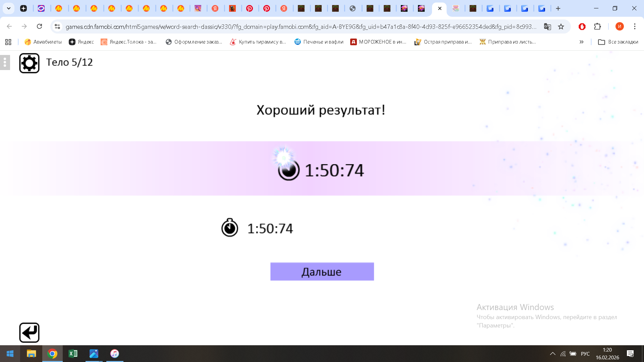This screenshot has height=362, width=644.
Task: Click the return arrow icon in the game
Action: point(29,332)
